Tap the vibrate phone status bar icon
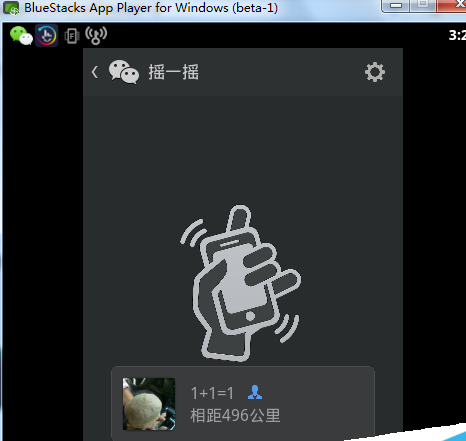 (72, 36)
